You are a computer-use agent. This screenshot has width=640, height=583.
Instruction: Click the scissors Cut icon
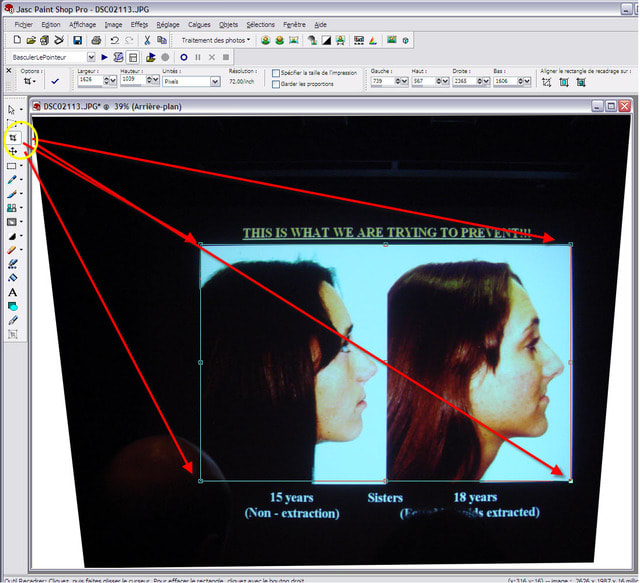[x=147, y=40]
